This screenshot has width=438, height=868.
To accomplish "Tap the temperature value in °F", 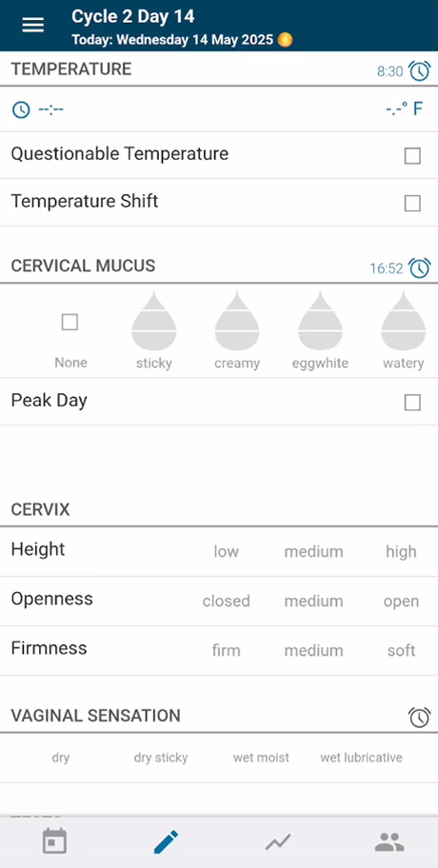I will [x=405, y=108].
